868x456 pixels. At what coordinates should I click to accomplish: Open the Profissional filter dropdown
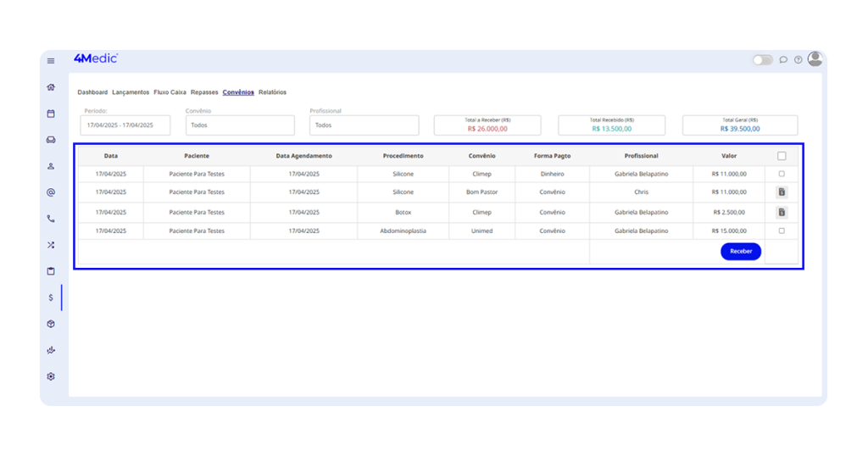364,125
